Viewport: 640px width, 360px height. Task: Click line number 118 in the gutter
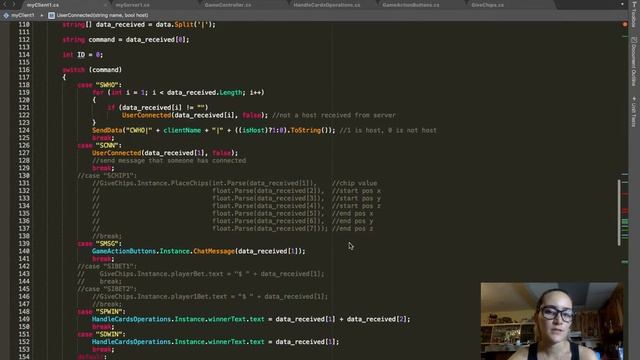24,85
